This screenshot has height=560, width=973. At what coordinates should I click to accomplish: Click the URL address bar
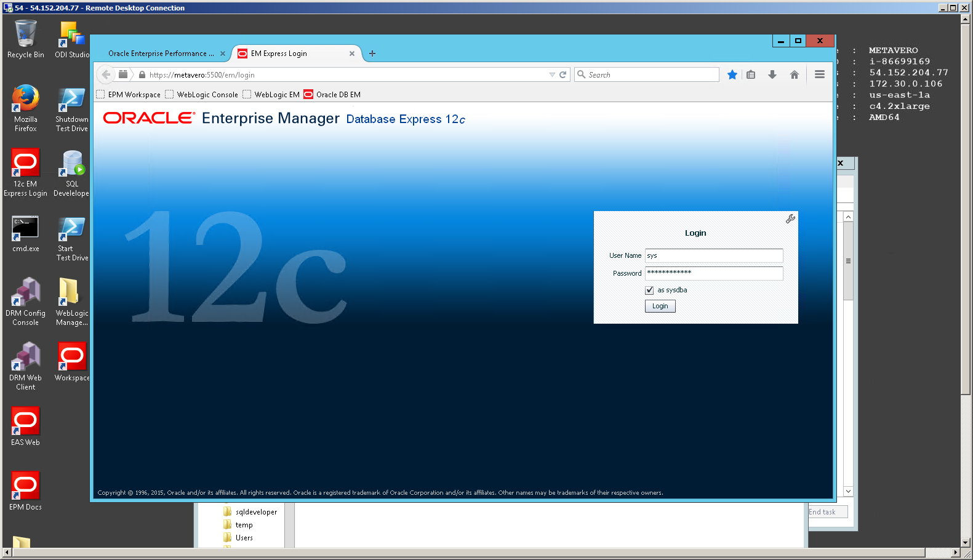pyautogui.click(x=346, y=74)
